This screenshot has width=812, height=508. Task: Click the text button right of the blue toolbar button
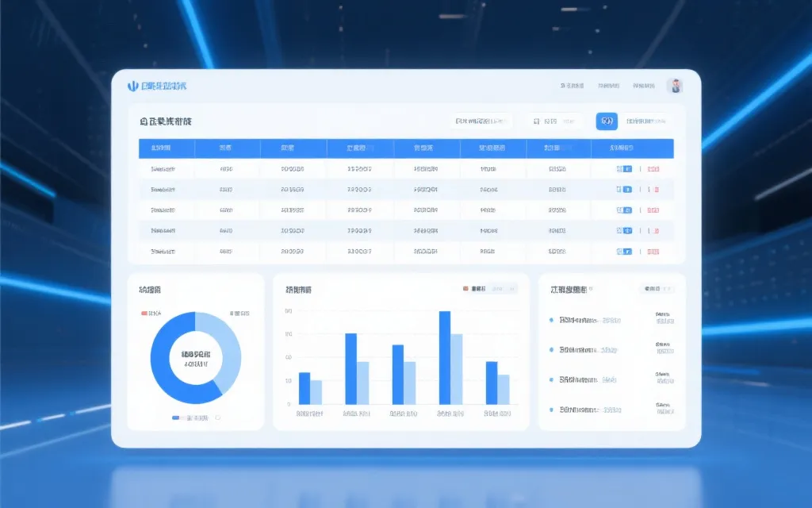pyautogui.click(x=645, y=121)
